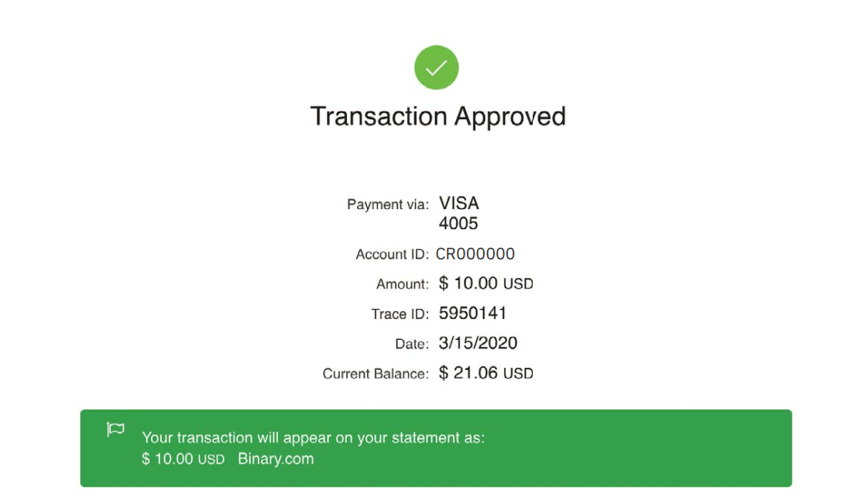This screenshot has width=868, height=497.
Task: Click the Date label
Action: (x=411, y=344)
